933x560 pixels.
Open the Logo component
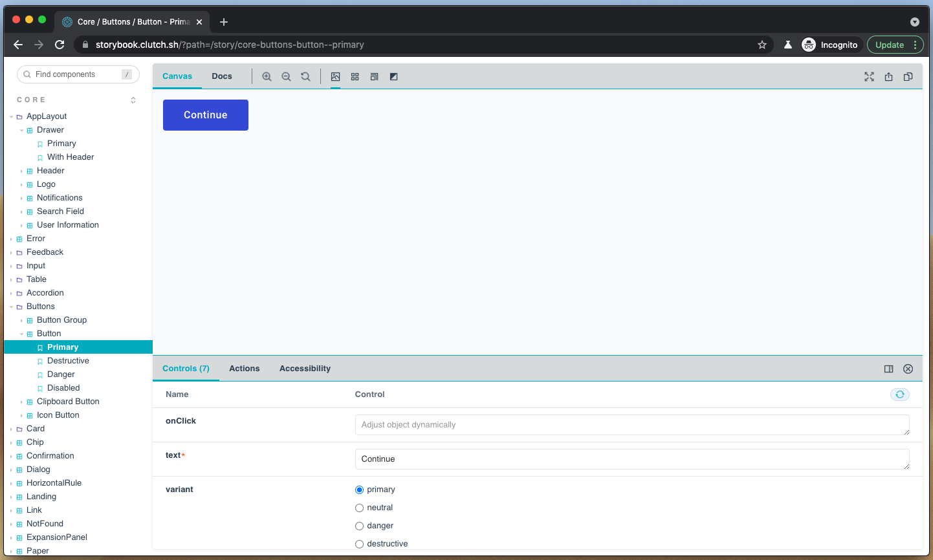pos(46,184)
